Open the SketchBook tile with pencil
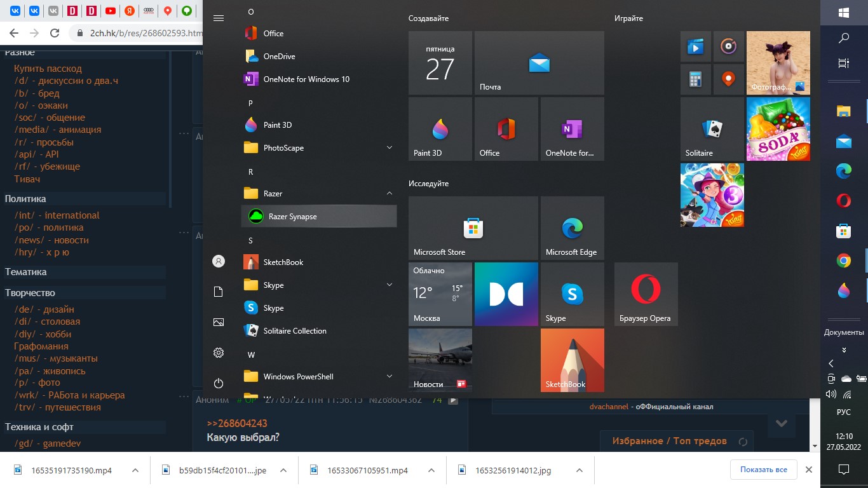The height and width of the screenshot is (488, 868). point(573,360)
